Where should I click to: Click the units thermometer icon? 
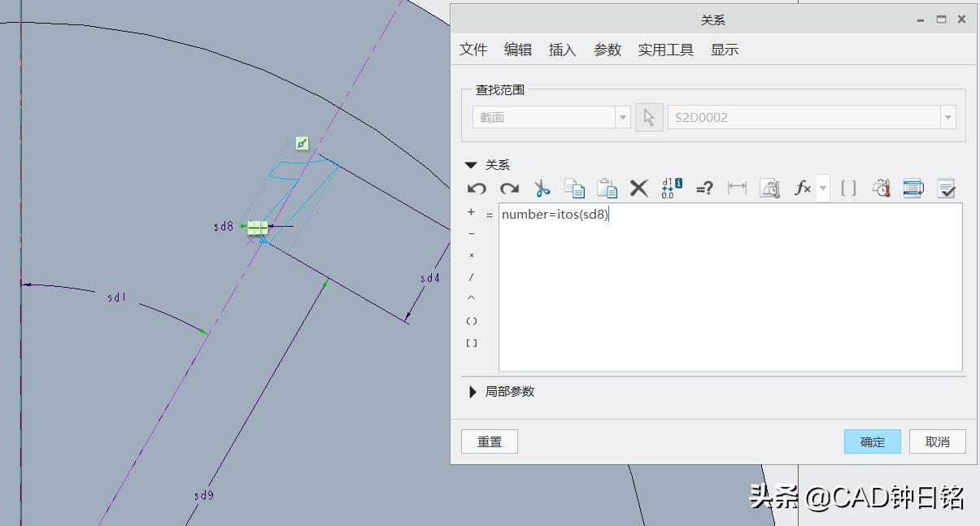pyautogui.click(x=880, y=188)
